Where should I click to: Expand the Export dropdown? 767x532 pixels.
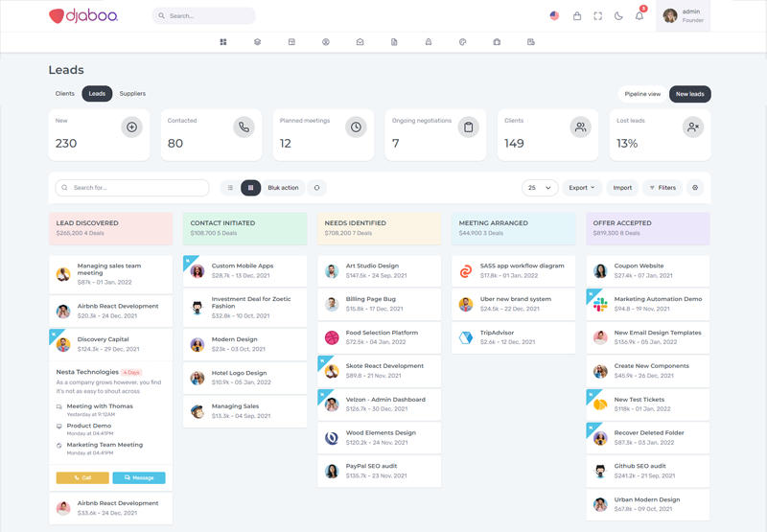(582, 188)
